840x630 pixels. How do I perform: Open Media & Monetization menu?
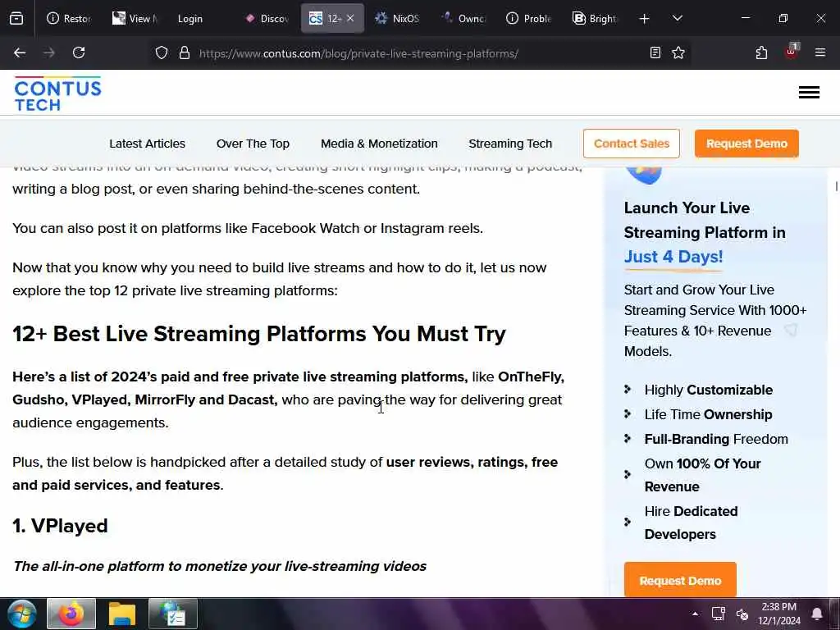[x=379, y=144]
